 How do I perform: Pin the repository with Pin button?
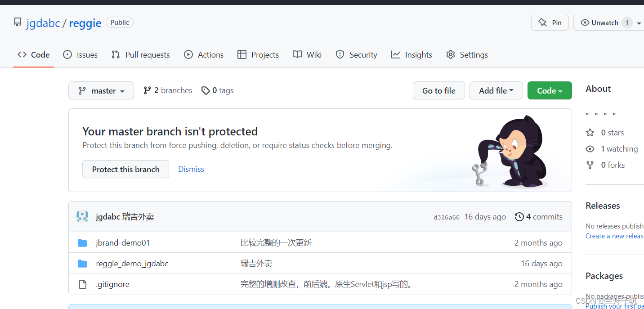550,23
